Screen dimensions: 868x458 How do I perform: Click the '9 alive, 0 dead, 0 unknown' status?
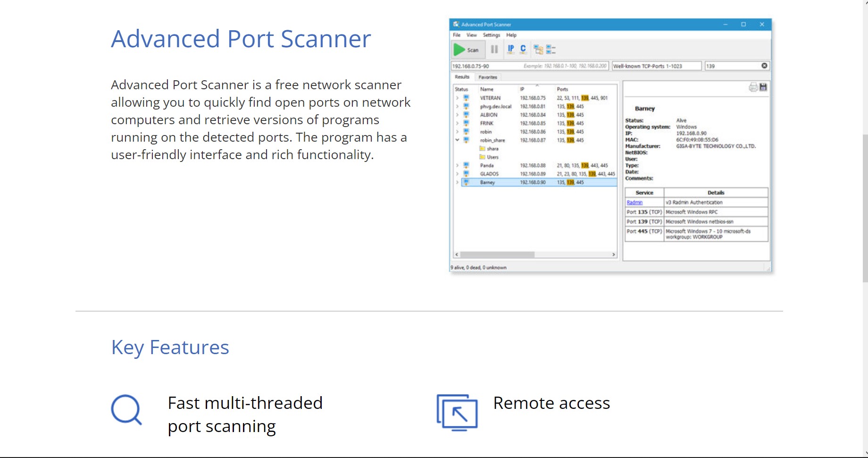tap(478, 267)
